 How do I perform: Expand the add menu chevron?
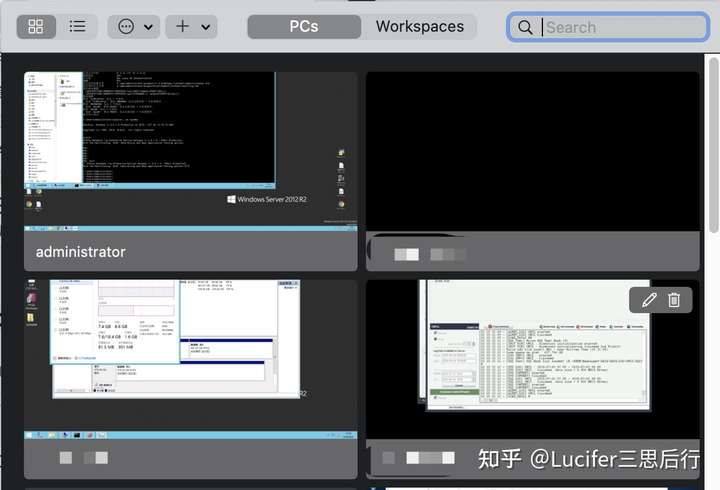point(206,27)
